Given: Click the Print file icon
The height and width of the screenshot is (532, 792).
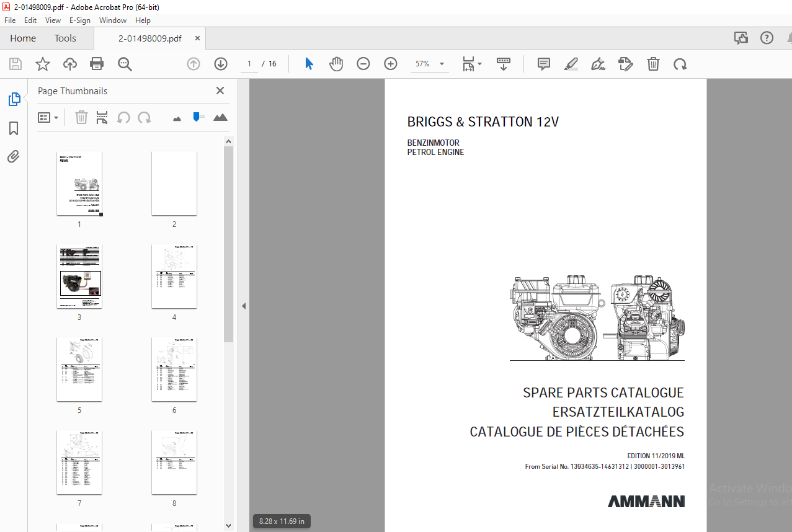Looking at the screenshot, I should [97, 64].
